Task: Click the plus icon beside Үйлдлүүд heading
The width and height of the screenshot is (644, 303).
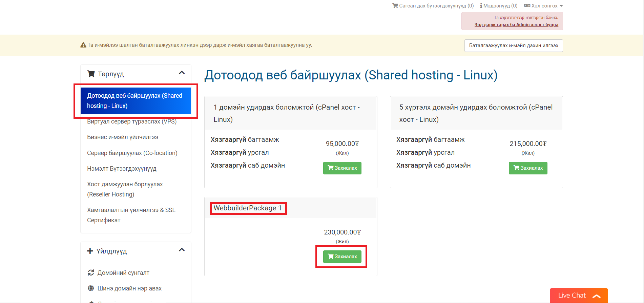Action: (90, 251)
